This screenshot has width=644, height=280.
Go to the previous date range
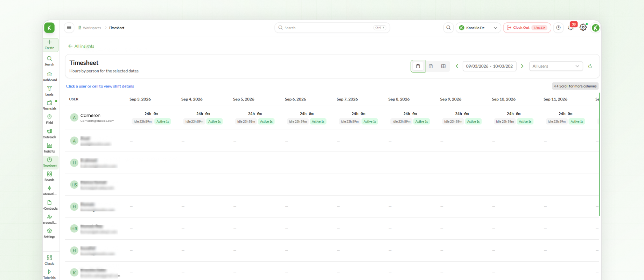pyautogui.click(x=457, y=66)
